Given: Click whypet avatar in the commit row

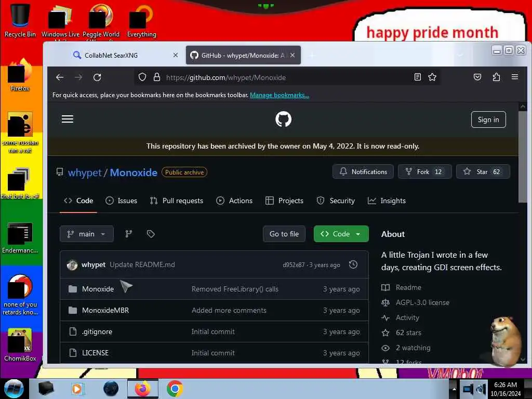Looking at the screenshot, I should [72, 264].
